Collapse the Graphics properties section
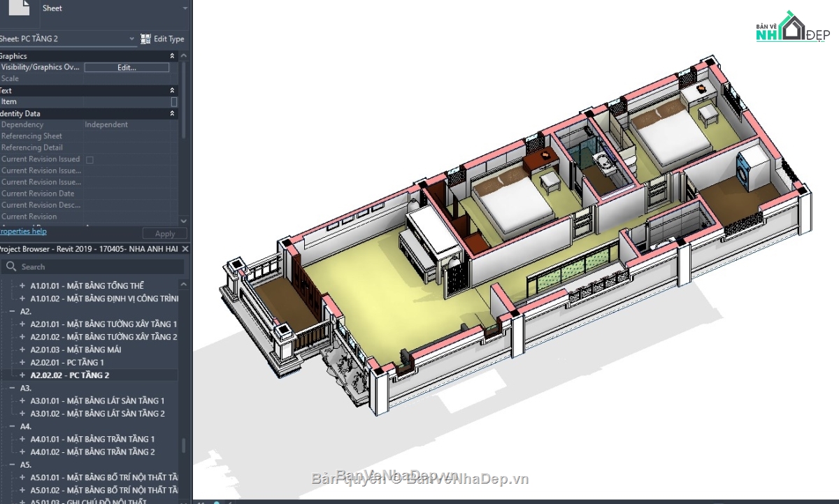The width and height of the screenshot is (839, 504). pyautogui.click(x=172, y=56)
